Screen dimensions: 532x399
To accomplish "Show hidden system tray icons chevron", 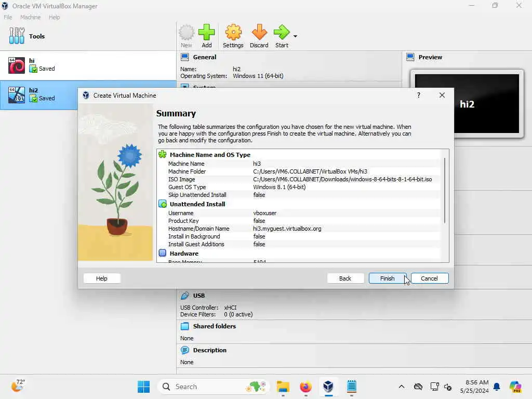I will coord(402,387).
